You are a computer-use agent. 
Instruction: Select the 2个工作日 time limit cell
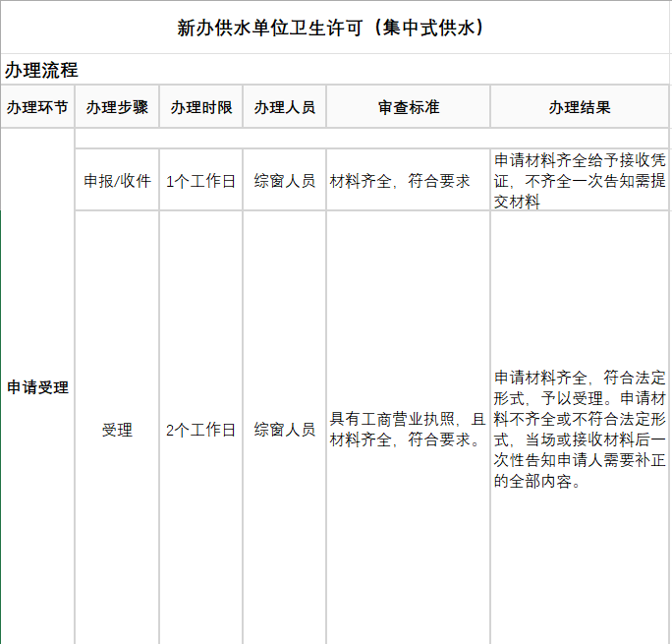(x=200, y=430)
